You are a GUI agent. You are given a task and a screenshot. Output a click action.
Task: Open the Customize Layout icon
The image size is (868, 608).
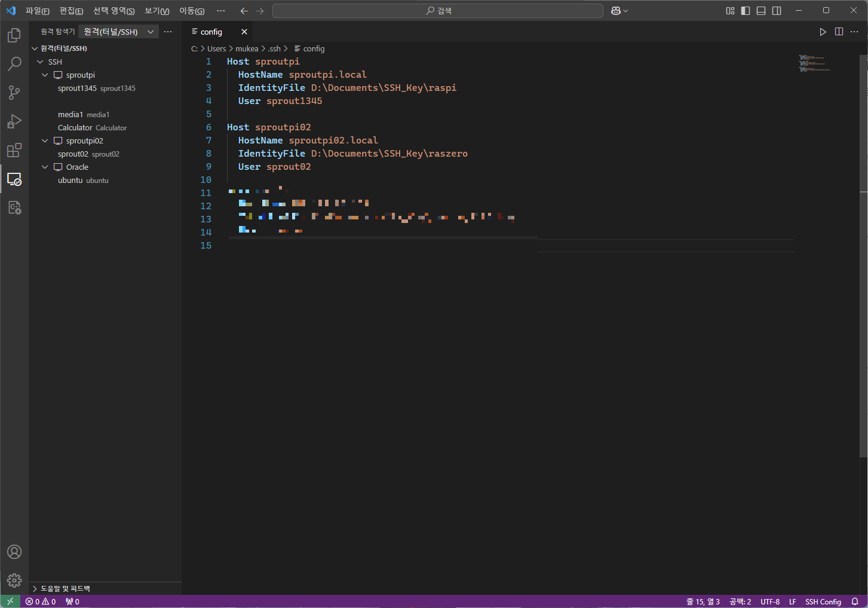tap(730, 11)
